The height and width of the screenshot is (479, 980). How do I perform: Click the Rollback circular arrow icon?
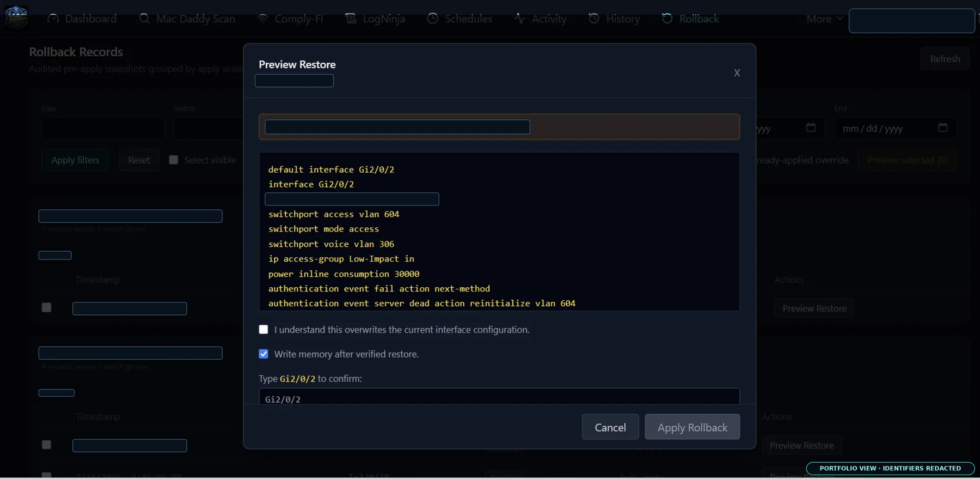pyautogui.click(x=667, y=19)
